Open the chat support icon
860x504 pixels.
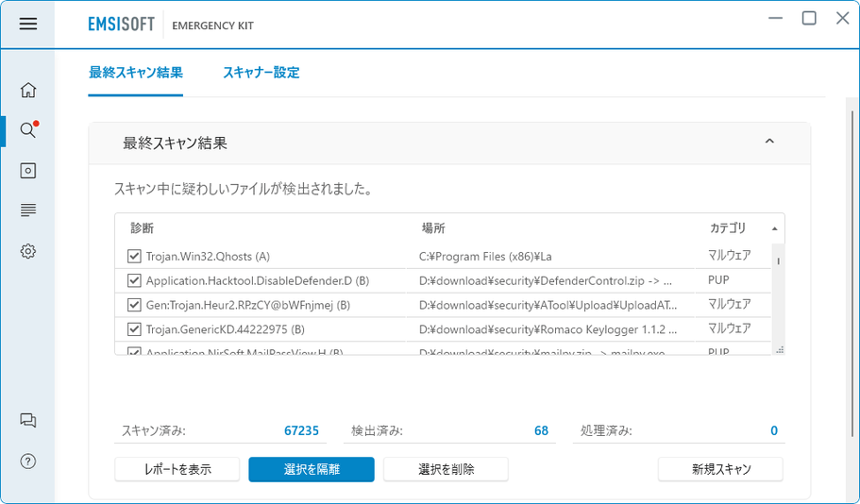28,420
